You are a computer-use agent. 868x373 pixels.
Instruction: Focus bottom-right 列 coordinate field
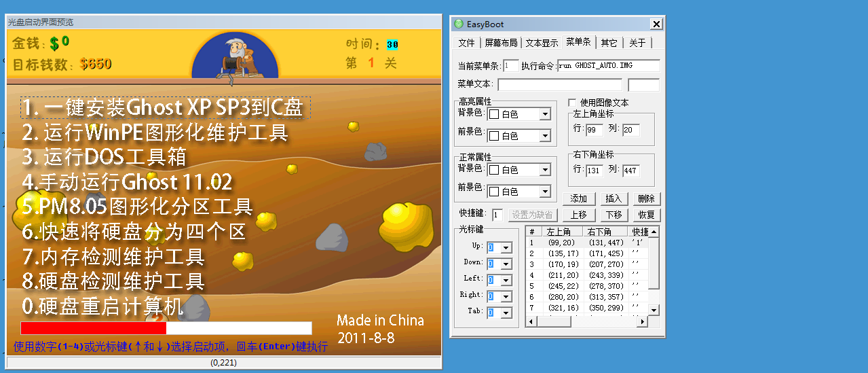point(630,170)
